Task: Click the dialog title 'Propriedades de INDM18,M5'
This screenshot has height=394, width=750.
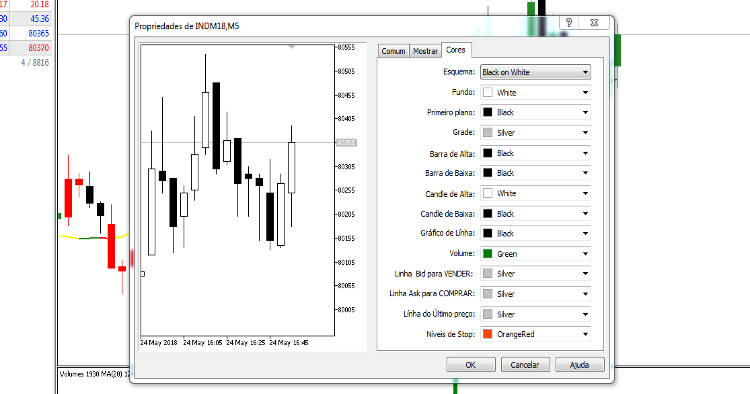Action: (187, 26)
